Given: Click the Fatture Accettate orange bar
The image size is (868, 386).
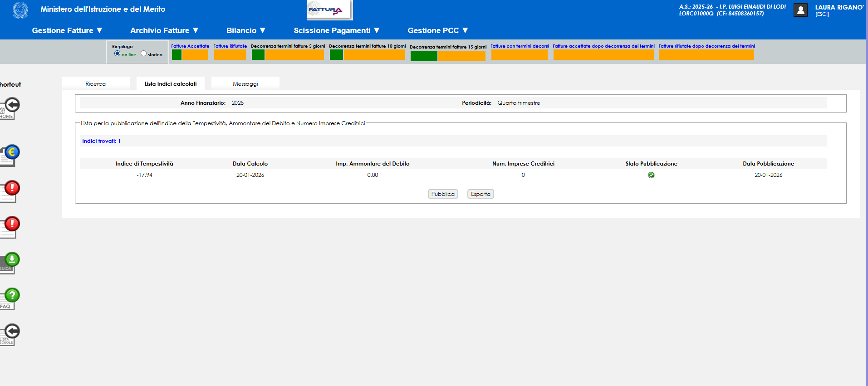Looking at the screenshot, I should click(x=195, y=55).
